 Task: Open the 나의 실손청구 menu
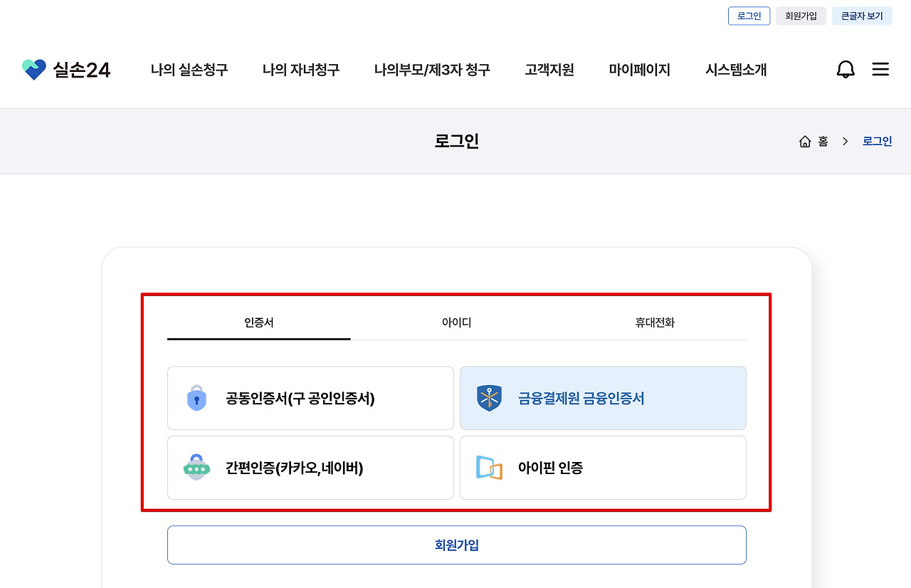pos(190,69)
